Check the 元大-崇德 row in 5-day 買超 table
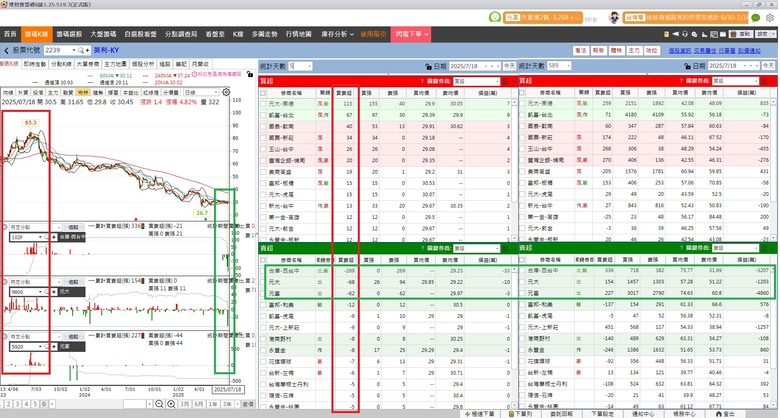The height and width of the screenshot is (418, 780). click(263, 104)
